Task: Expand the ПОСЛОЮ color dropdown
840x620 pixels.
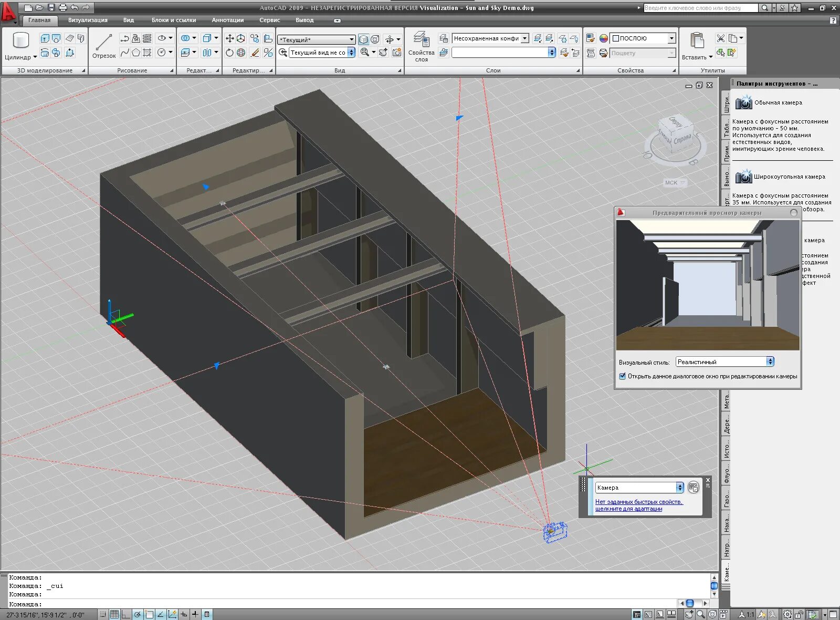Action: click(x=671, y=38)
